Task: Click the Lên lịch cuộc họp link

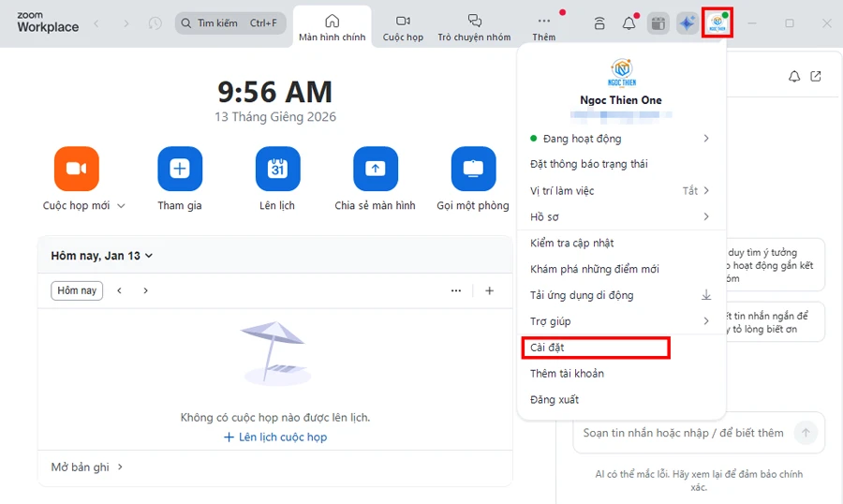Action: [x=275, y=437]
